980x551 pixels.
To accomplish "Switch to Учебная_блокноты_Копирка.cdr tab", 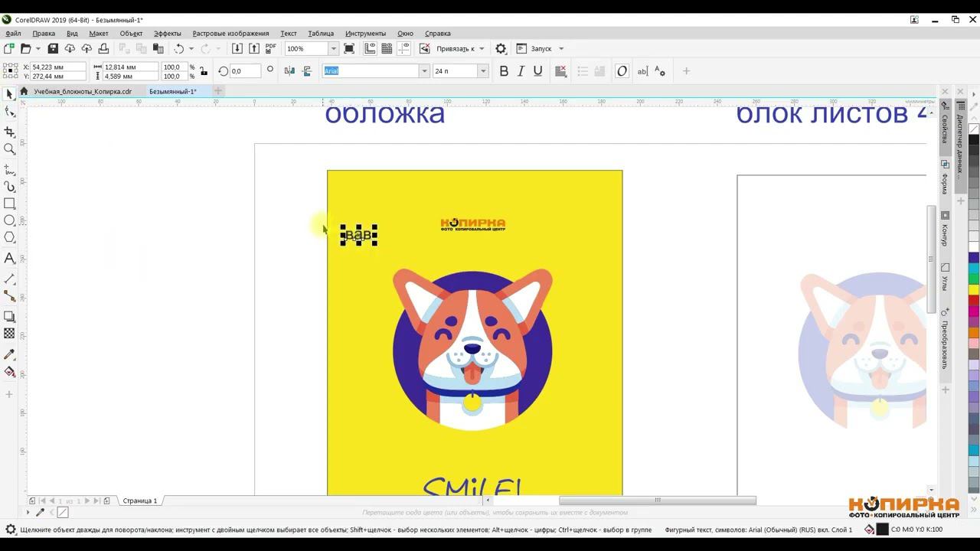I will point(82,91).
